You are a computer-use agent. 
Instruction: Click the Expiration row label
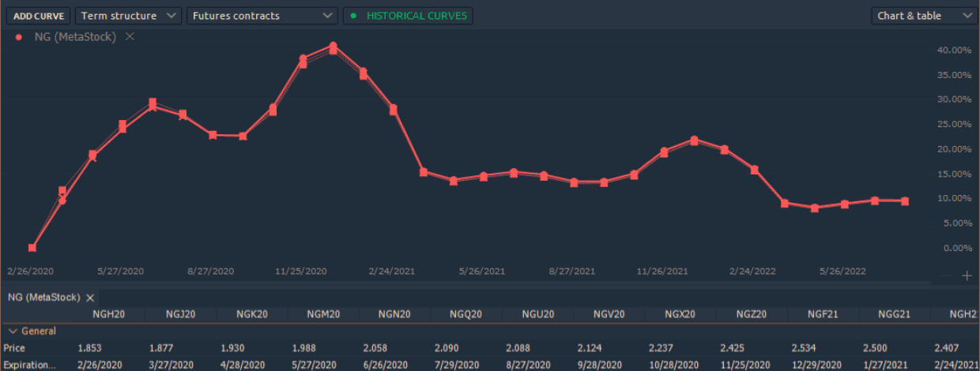pyautogui.click(x=29, y=365)
